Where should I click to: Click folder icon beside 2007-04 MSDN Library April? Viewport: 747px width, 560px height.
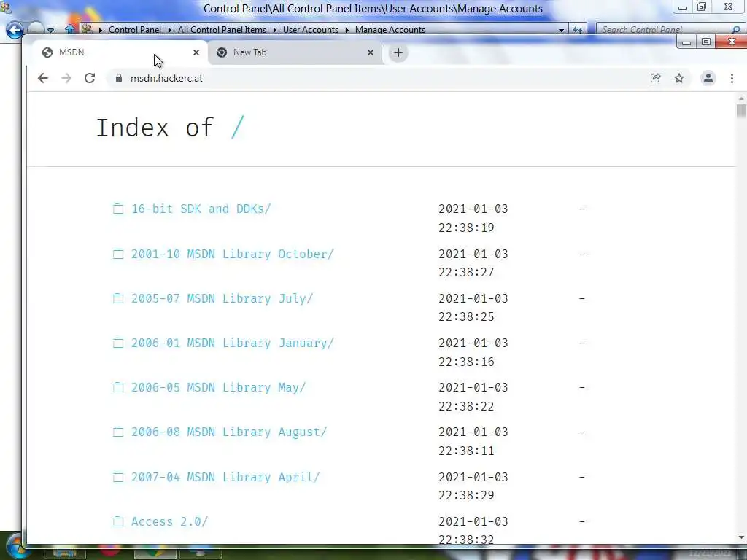[x=118, y=477]
